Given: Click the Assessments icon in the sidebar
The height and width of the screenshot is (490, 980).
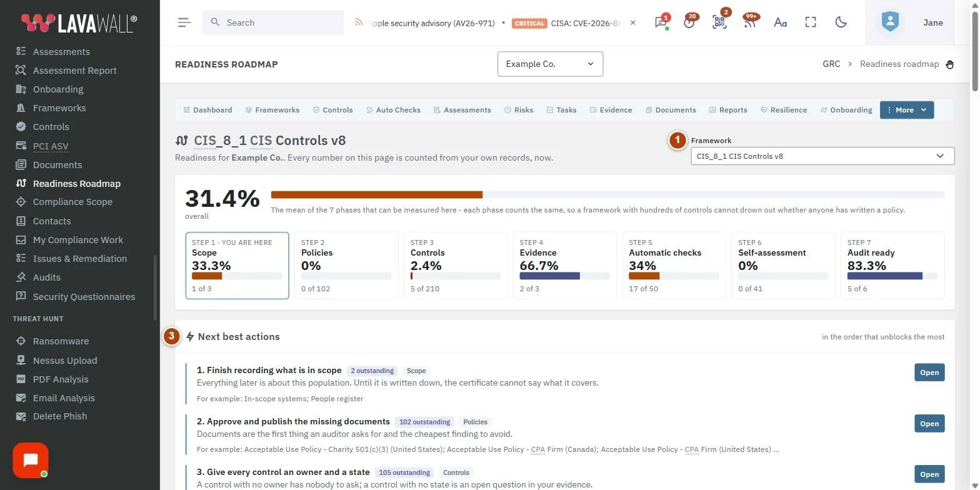Looking at the screenshot, I should (21, 51).
